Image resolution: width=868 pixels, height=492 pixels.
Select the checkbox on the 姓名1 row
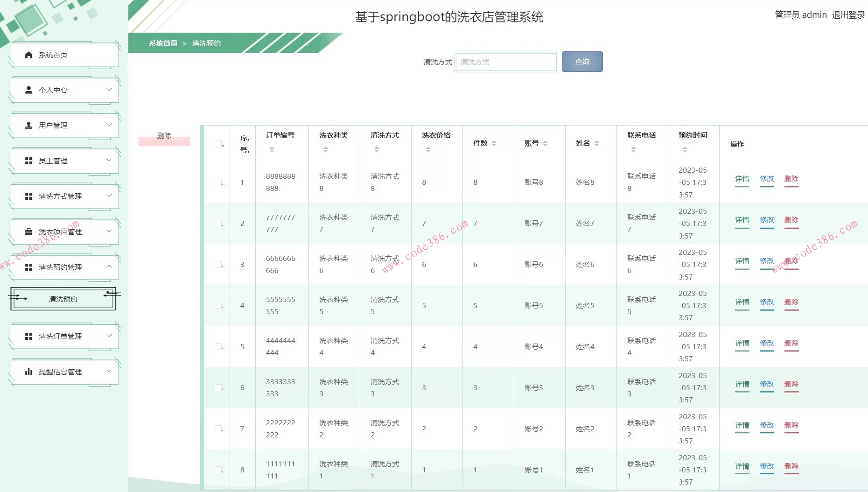tap(217, 470)
